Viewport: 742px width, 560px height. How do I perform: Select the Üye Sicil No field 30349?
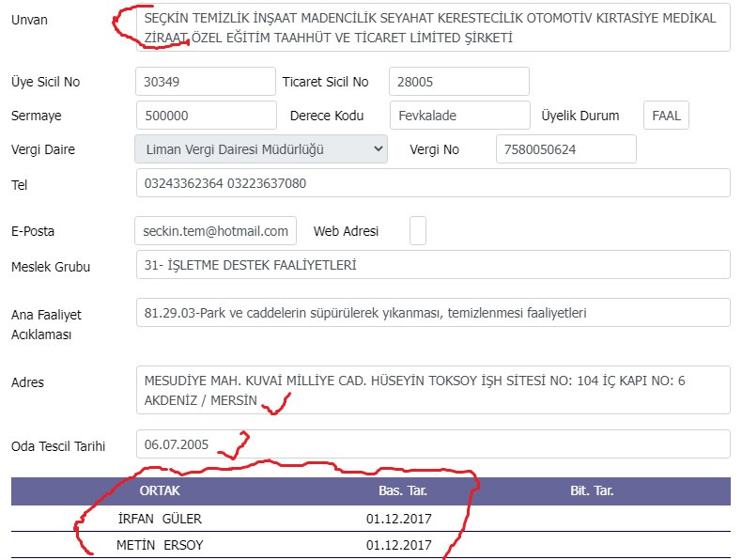tap(206, 82)
